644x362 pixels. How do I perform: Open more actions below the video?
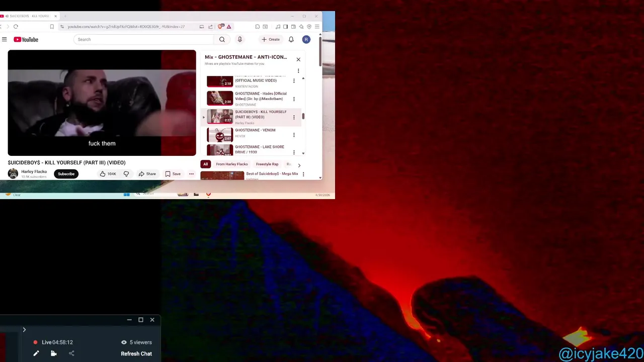pos(191,174)
